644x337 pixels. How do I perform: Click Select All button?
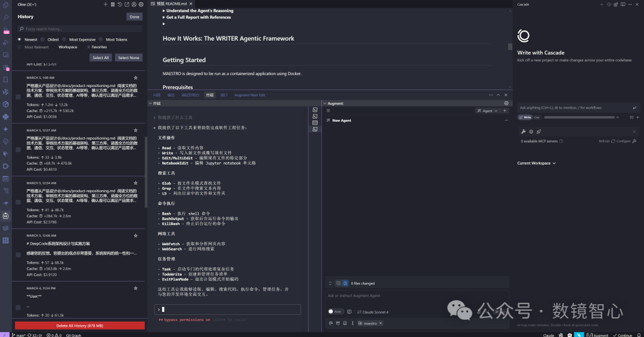(x=101, y=57)
